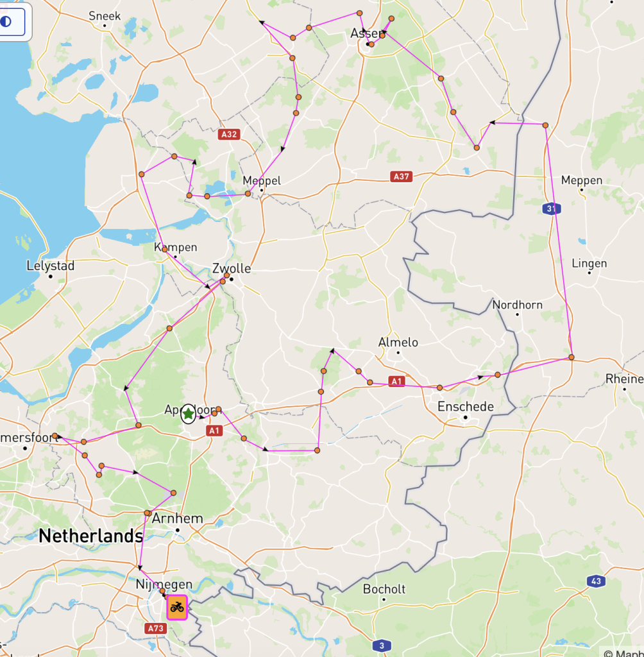Select the route waypoint beside the Meppel label
This screenshot has height=657, width=644.
coord(248,194)
